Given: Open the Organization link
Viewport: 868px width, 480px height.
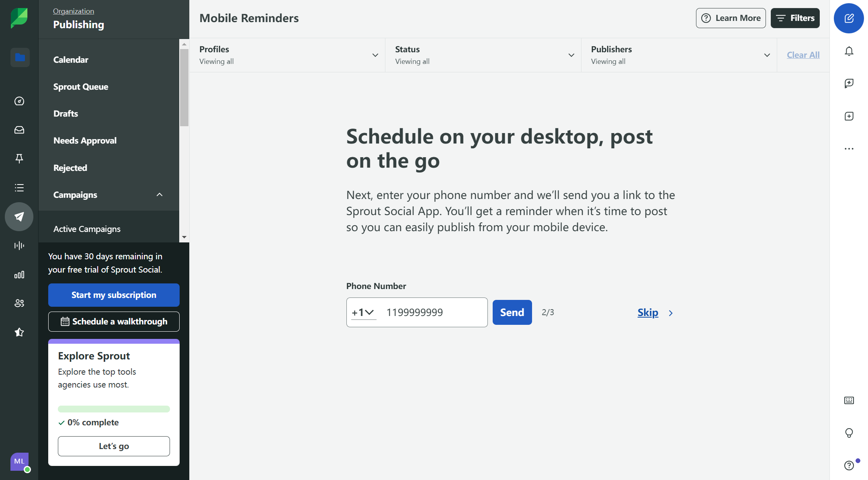Looking at the screenshot, I should (x=74, y=11).
